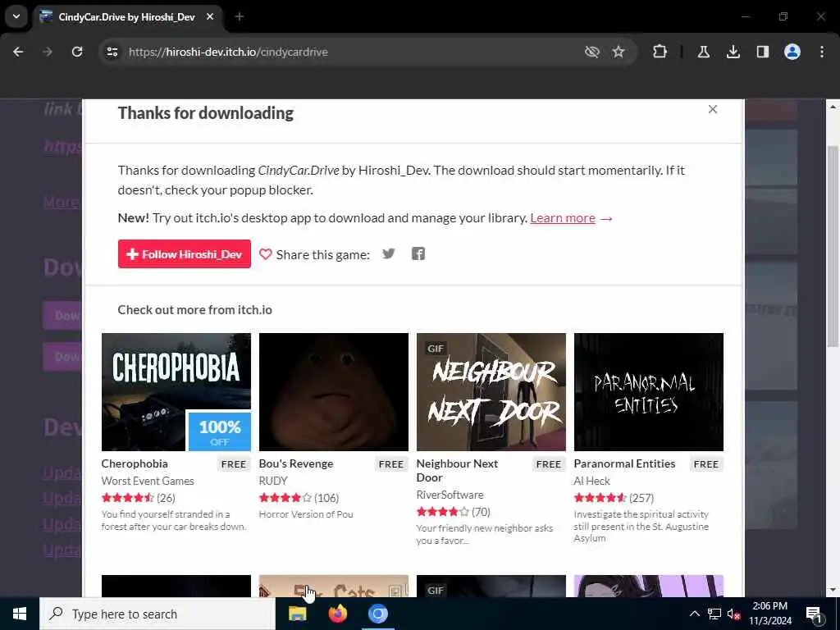Open the Chrome Labs flask icon

(x=703, y=52)
